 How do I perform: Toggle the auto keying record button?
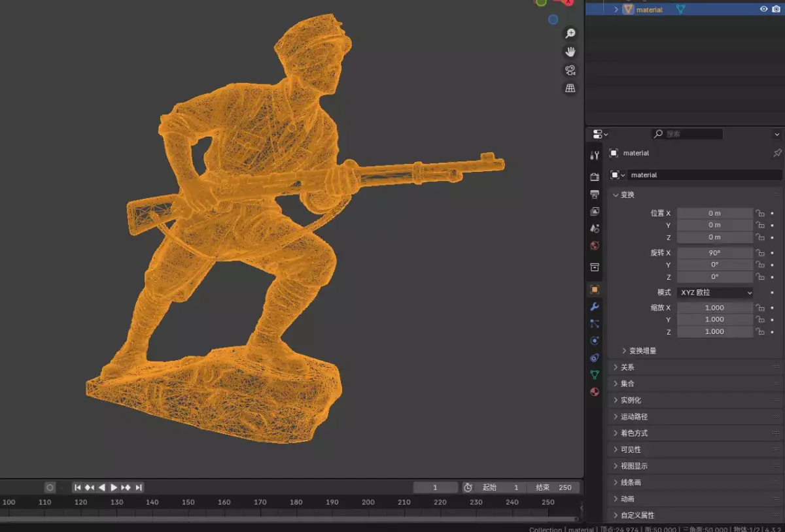(x=50, y=488)
